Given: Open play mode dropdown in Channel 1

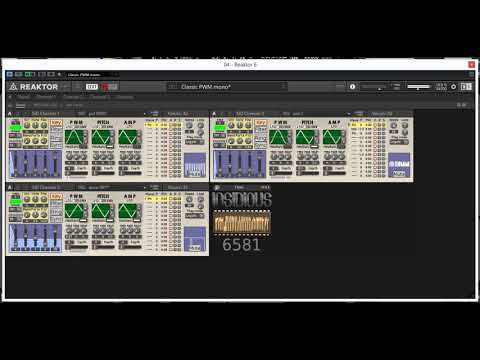Looking at the screenshot, I should pos(194,142).
